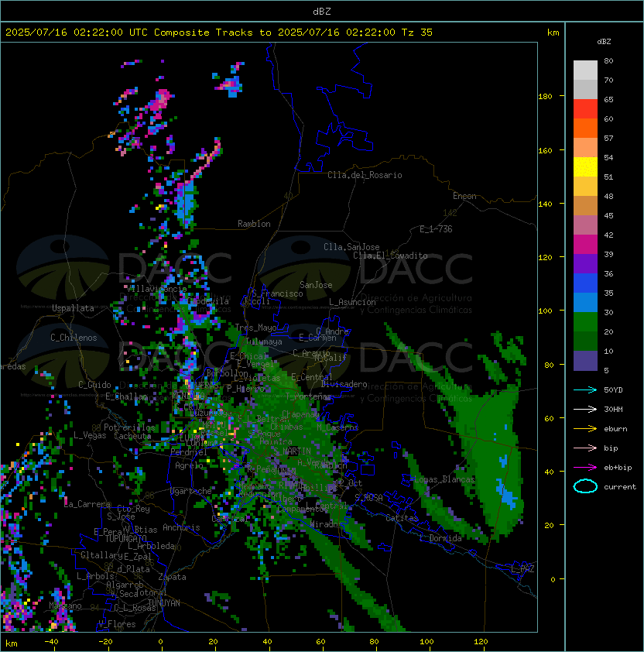Screen dimensions: 644x652
Task: Pick the light blue 35–30 dBZ swatch
Action: [585, 303]
